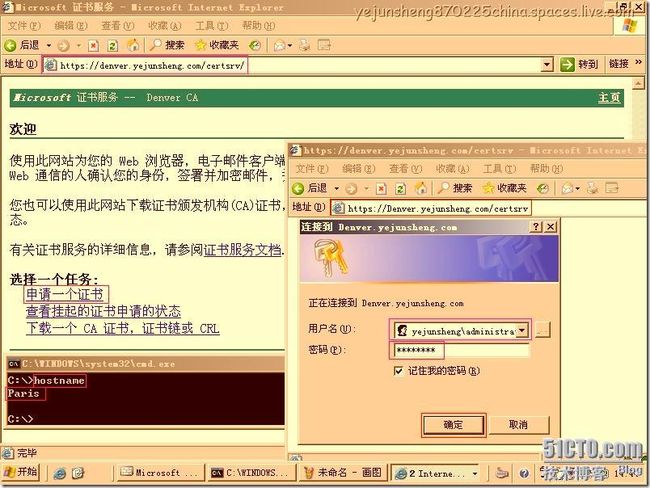This screenshot has width=650, height=488.
Task: Click Certificate Services documentation (证书服务文档) link
Action: pos(242,250)
